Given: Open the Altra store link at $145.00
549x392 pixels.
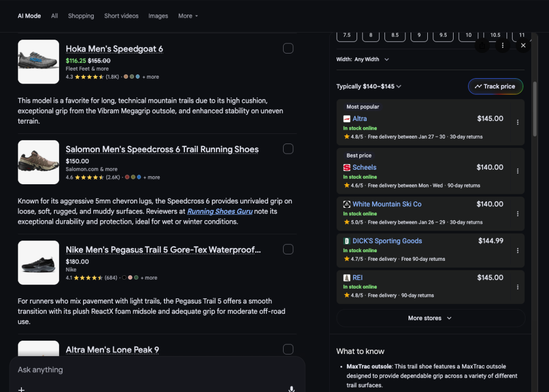Looking at the screenshot, I should click(360, 119).
